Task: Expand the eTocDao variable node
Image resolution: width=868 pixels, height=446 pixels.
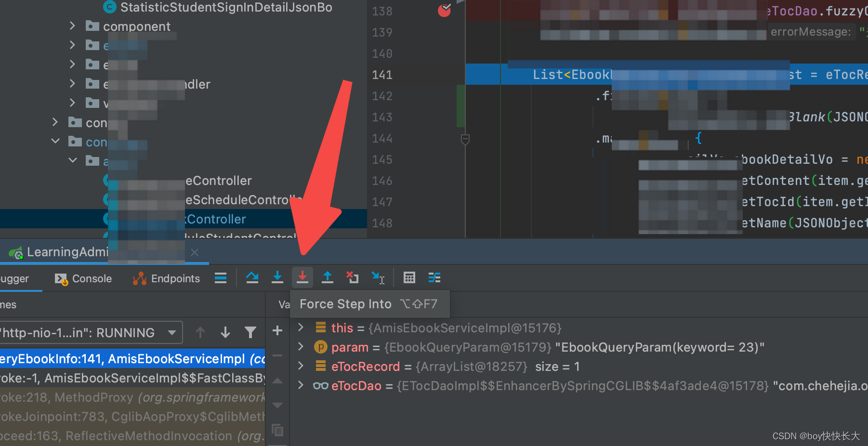Action: point(301,385)
